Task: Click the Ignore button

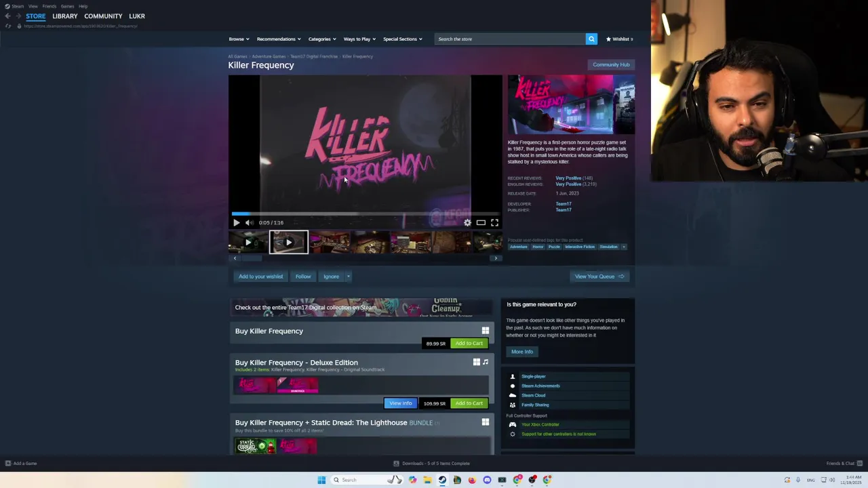Action: click(x=331, y=277)
